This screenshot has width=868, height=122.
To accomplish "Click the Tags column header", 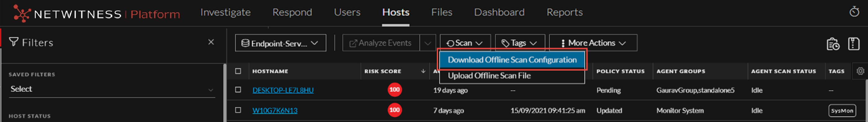I will coord(836,71).
